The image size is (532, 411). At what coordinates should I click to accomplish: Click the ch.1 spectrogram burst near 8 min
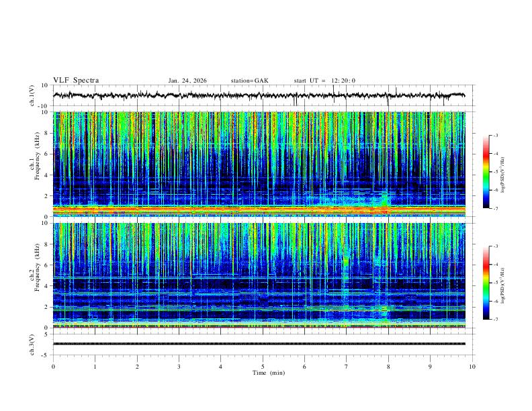(384, 200)
